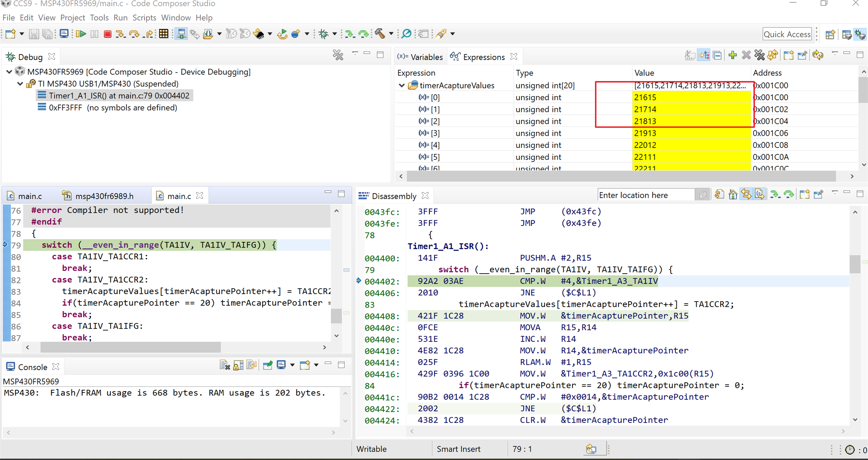Toggle Pin to Debug Context in Expressions view
This screenshot has height=460, width=868.
[802, 55]
